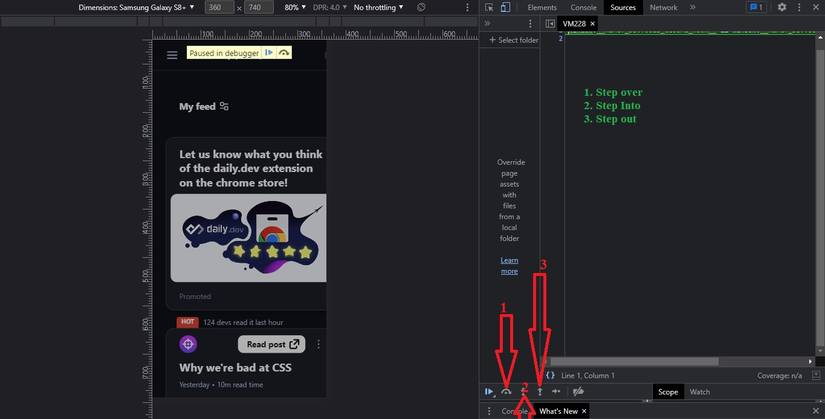Click Line 1, Column 1 status text
Screen dimensions: 825x419
click(x=588, y=375)
